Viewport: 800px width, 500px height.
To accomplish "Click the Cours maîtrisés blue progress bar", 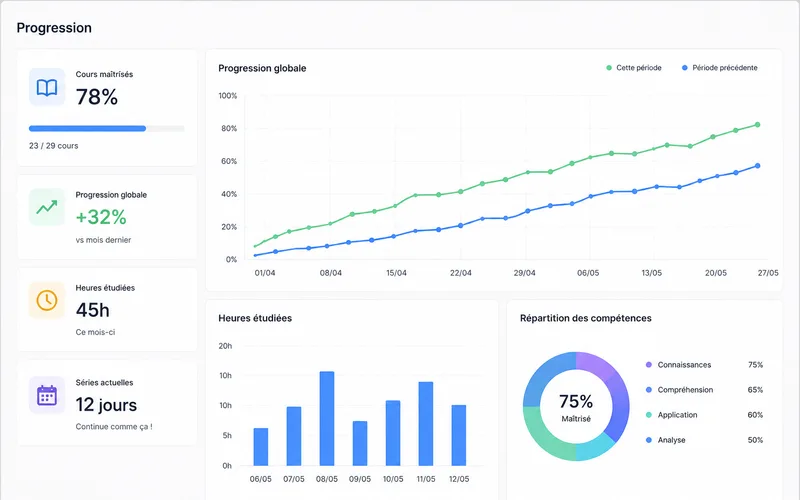I will point(107,129).
